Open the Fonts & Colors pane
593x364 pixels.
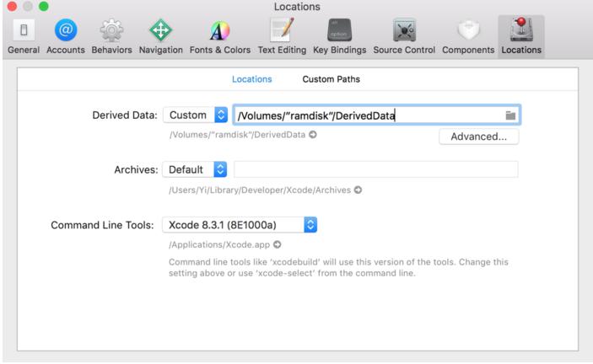point(219,37)
